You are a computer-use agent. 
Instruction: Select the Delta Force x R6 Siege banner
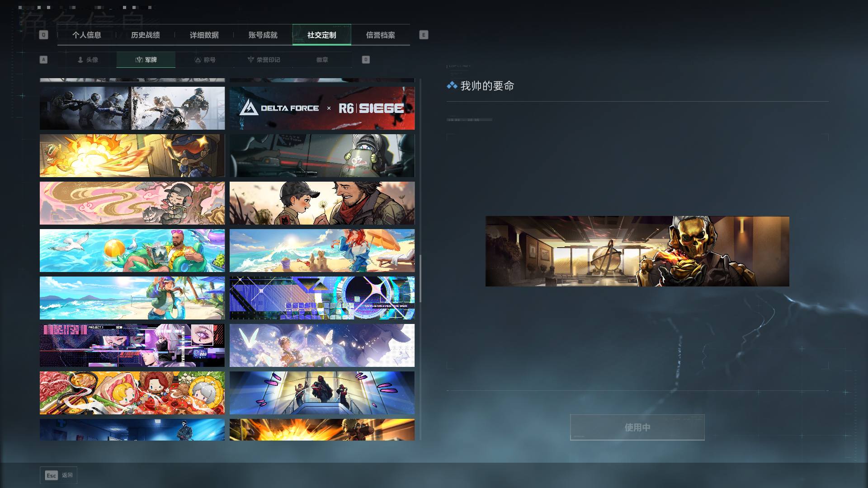pyautogui.click(x=322, y=108)
